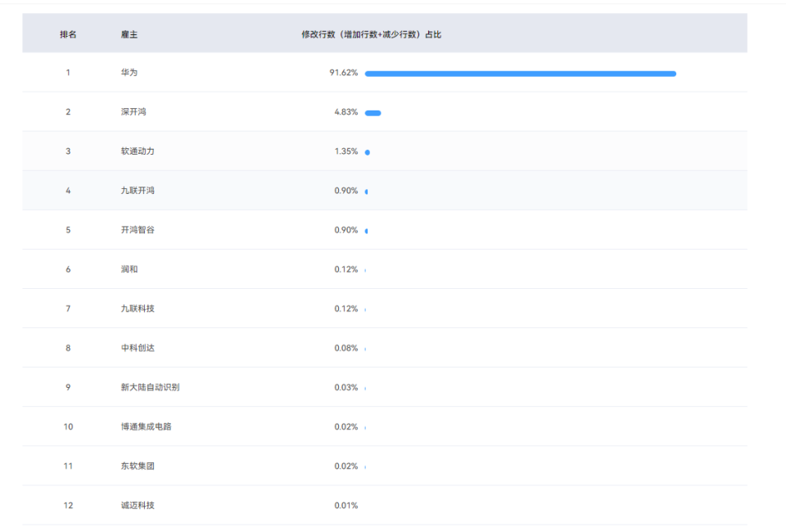Select employer name 深开鸿

coord(133,111)
